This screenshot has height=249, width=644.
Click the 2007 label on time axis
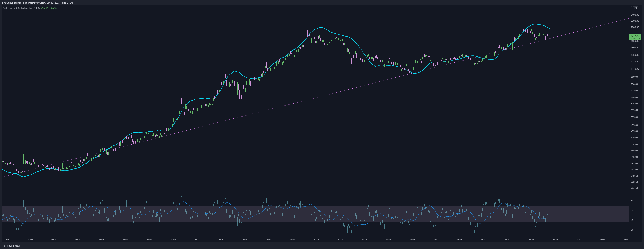(197, 240)
